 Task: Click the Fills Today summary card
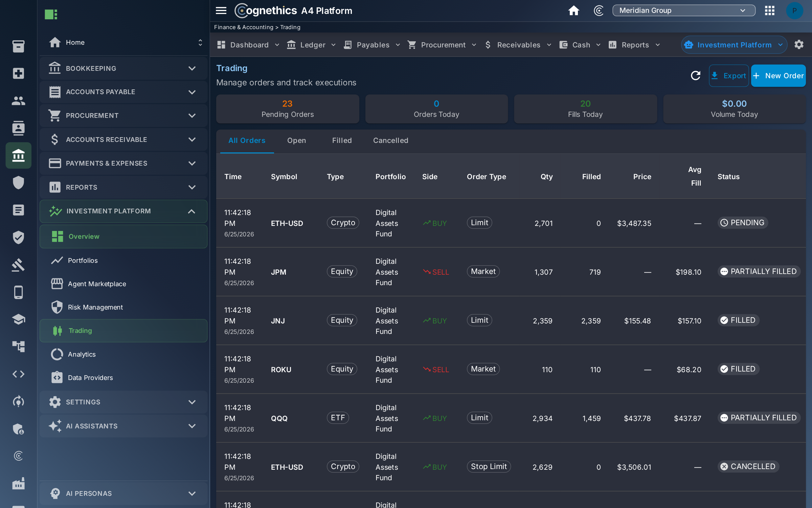(585, 109)
